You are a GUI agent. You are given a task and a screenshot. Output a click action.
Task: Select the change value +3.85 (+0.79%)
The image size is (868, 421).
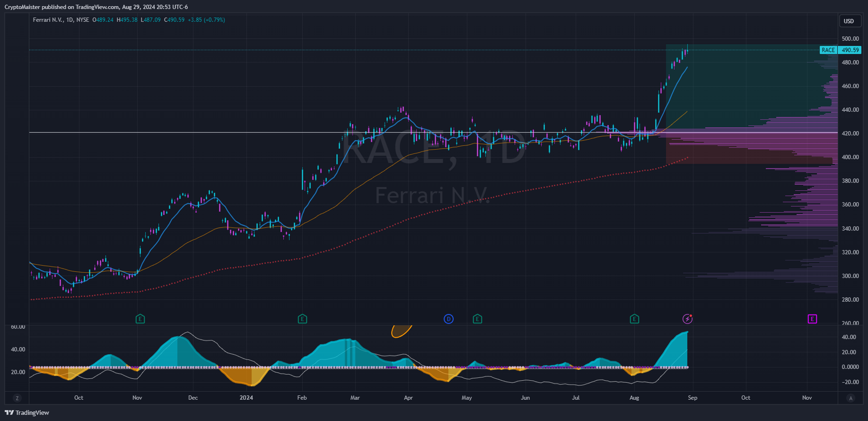[206, 20]
